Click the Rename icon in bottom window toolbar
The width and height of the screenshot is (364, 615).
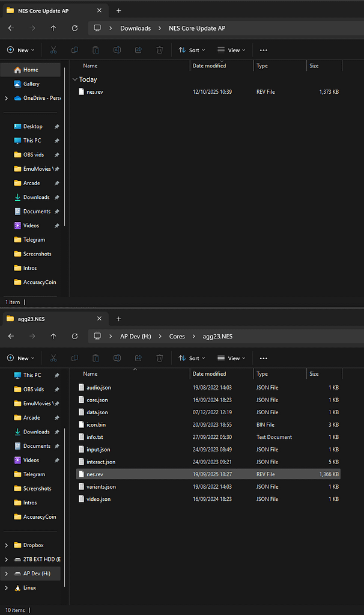click(117, 358)
